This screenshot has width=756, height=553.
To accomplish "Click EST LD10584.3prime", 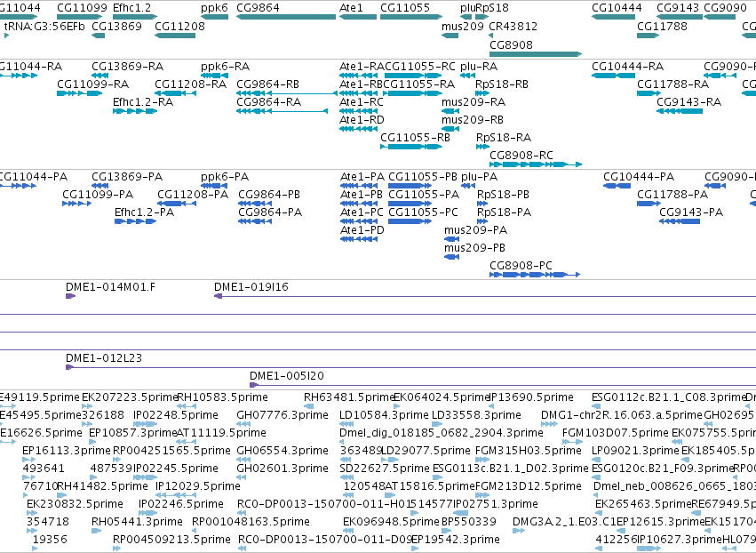I will 346,424.
